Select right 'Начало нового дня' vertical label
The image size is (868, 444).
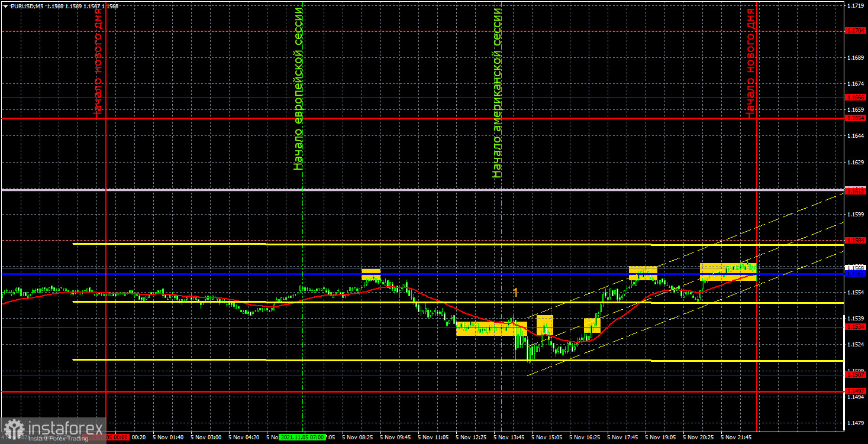pos(750,62)
